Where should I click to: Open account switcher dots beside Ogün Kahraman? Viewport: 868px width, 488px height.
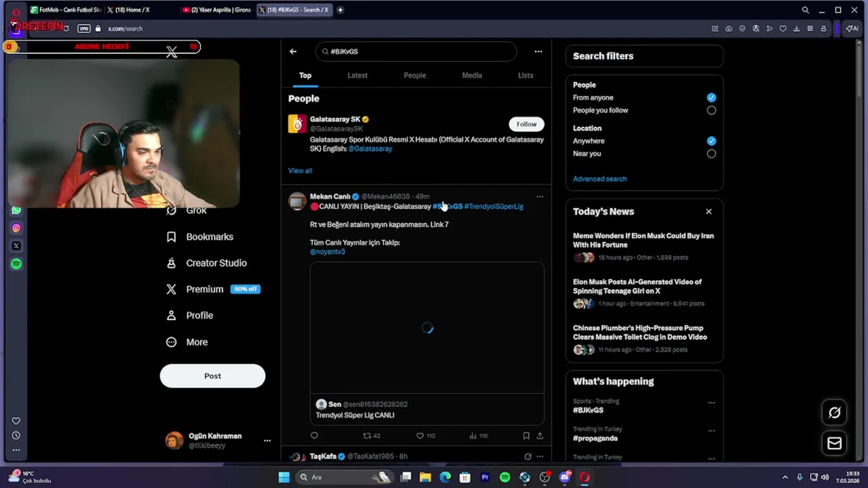pos(267,441)
